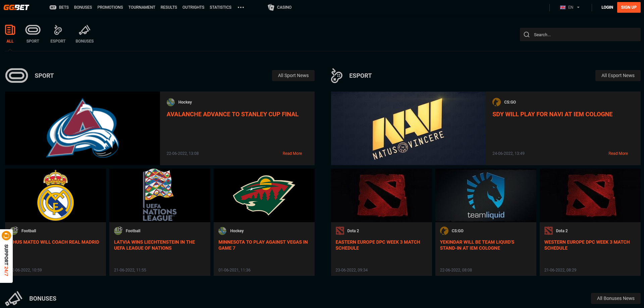Read More on Avalanche Stanley Cup article
This screenshot has height=308, width=644.
click(292, 153)
